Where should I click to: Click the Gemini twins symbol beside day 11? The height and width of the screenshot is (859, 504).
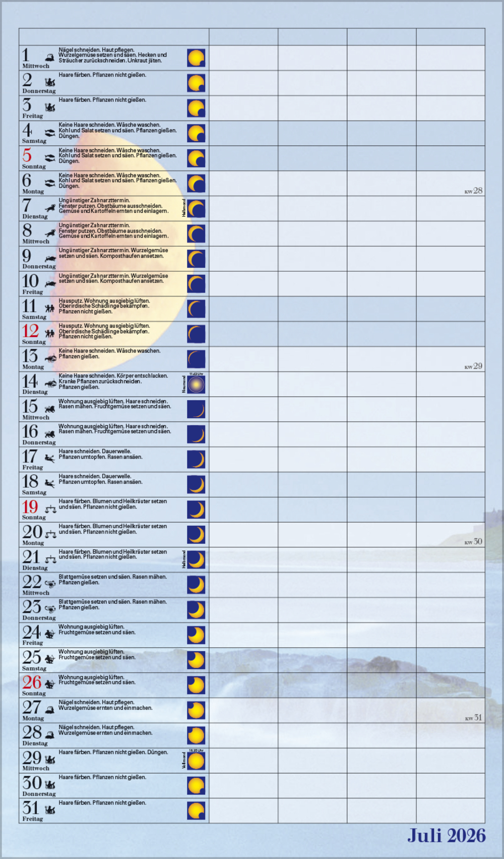(x=49, y=308)
